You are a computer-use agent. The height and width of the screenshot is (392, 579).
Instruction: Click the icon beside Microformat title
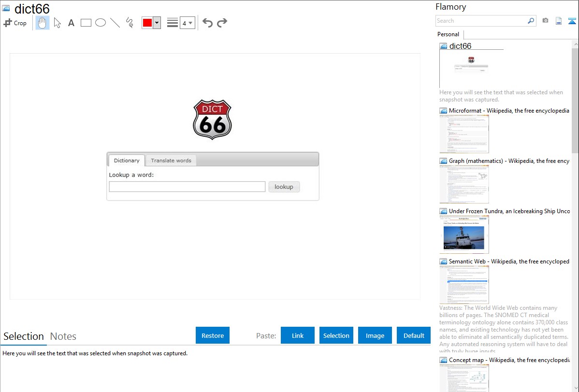(x=443, y=111)
